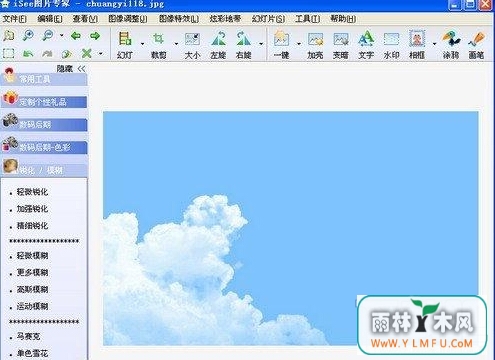Open the file browse icon in toolbar

click(x=9, y=35)
